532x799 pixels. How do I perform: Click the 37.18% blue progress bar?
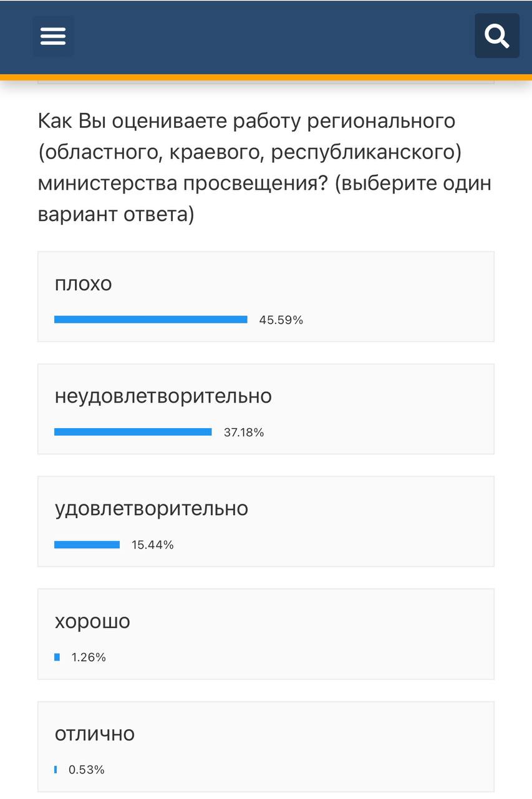tap(133, 432)
